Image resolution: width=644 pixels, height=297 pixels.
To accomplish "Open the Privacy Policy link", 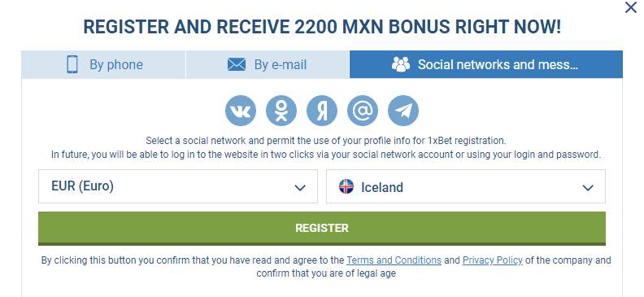I will coord(493,260).
